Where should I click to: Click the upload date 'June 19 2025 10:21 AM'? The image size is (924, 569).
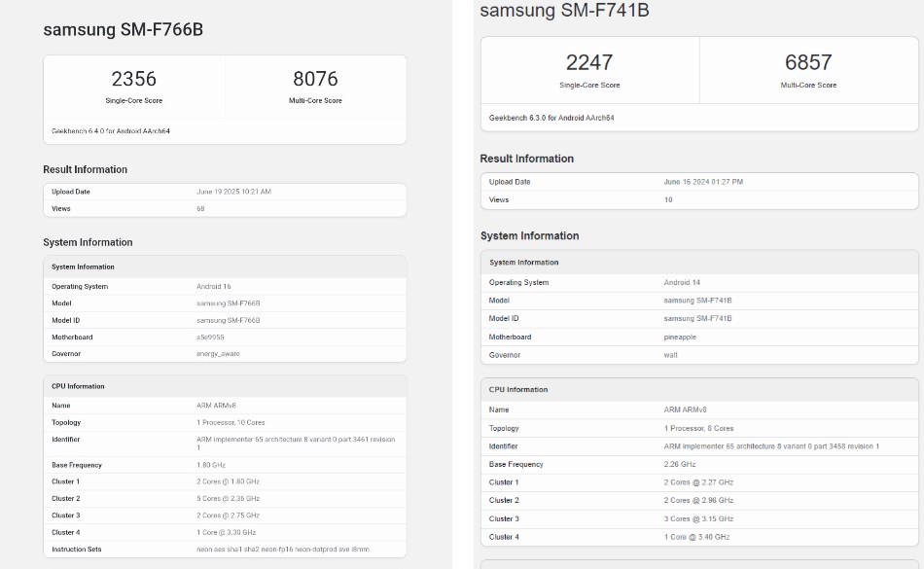coord(234,192)
